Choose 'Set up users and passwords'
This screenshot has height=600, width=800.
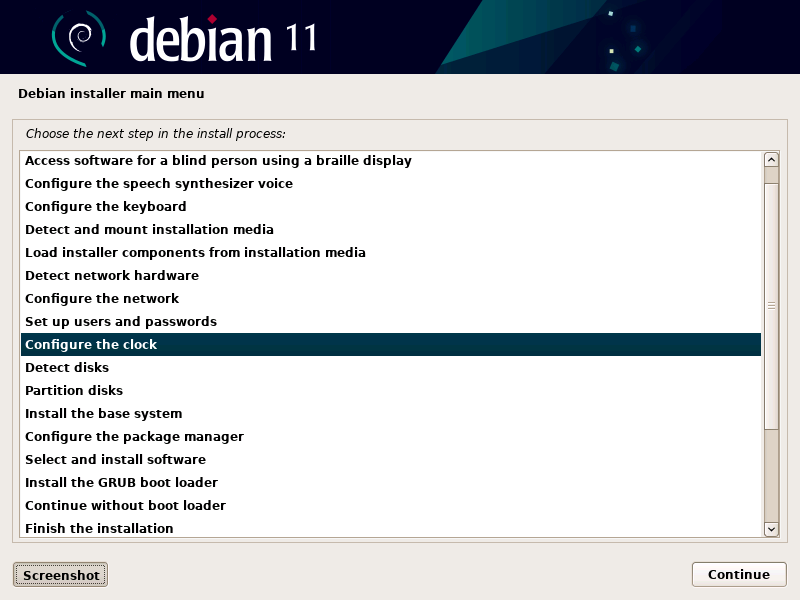click(x=391, y=321)
